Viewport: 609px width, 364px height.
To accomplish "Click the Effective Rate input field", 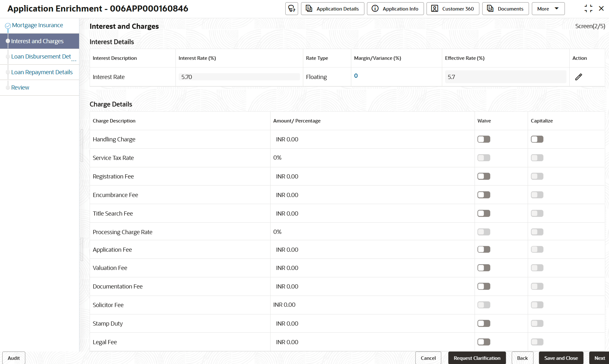I will click(x=505, y=77).
